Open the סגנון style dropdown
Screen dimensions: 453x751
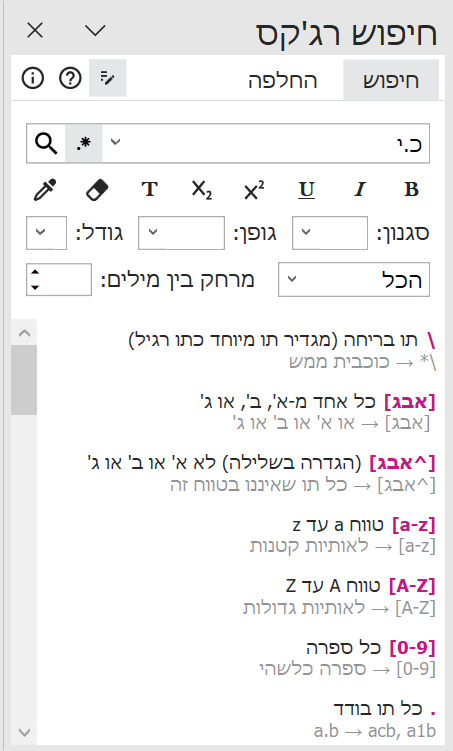[x=330, y=233]
